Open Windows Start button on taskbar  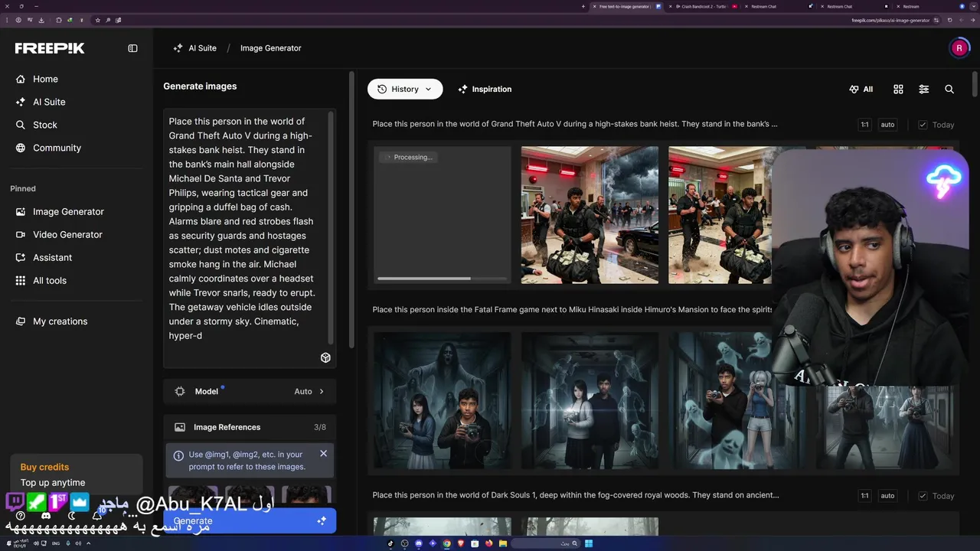point(588,544)
